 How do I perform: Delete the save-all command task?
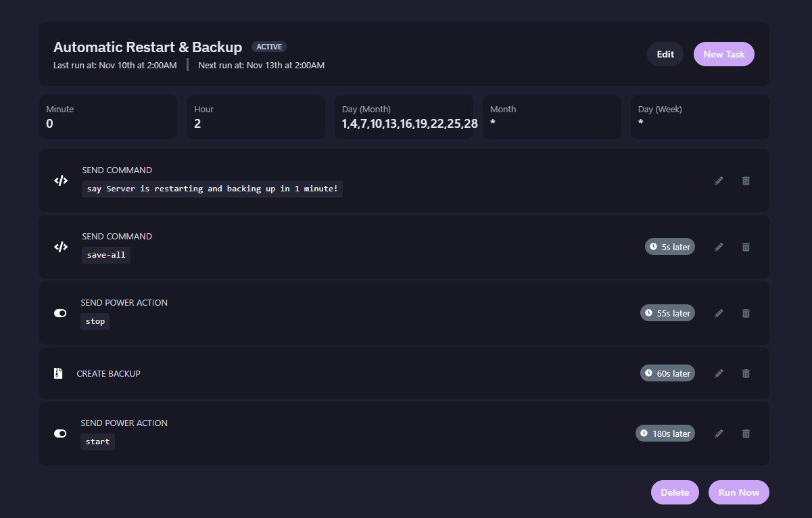[x=746, y=247]
